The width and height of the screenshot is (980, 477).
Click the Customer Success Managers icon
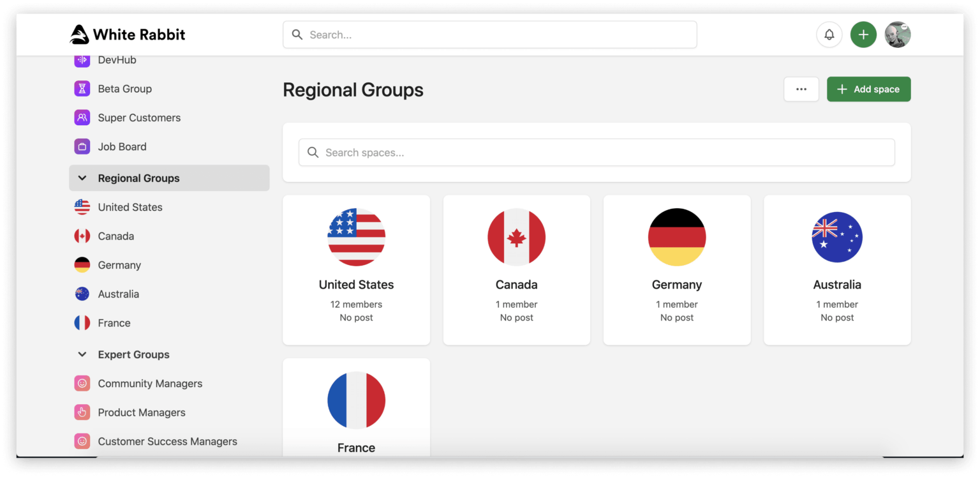pos(82,441)
